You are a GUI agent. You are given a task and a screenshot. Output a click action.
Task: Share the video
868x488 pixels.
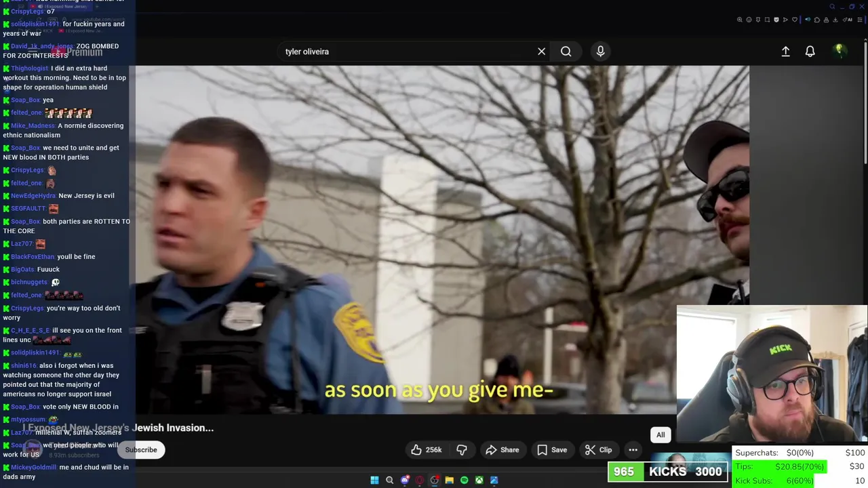(502, 450)
